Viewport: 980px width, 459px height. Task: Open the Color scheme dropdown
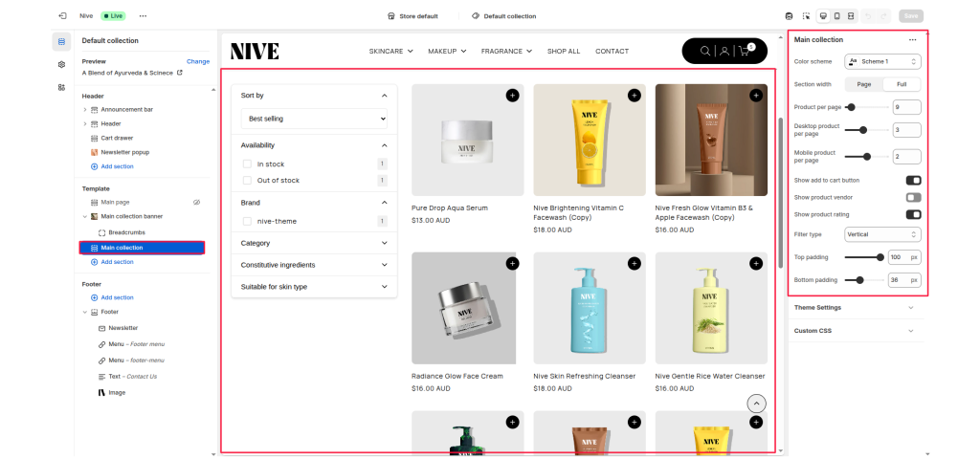click(x=882, y=61)
